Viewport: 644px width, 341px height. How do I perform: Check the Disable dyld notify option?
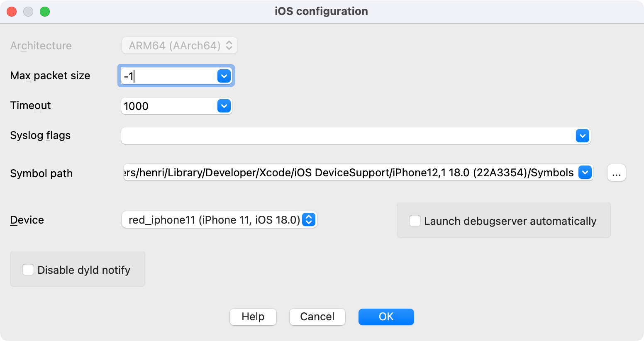(28, 270)
